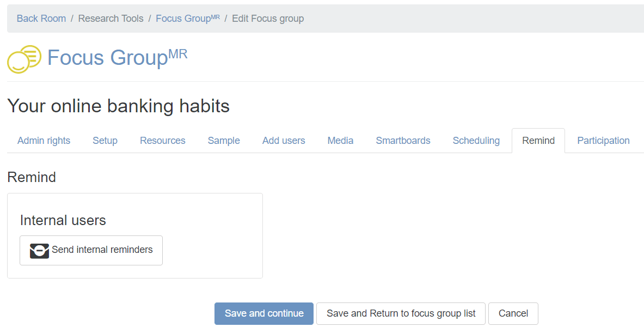The width and height of the screenshot is (644, 333).
Task: Open the Admin rights tab
Action: [44, 141]
